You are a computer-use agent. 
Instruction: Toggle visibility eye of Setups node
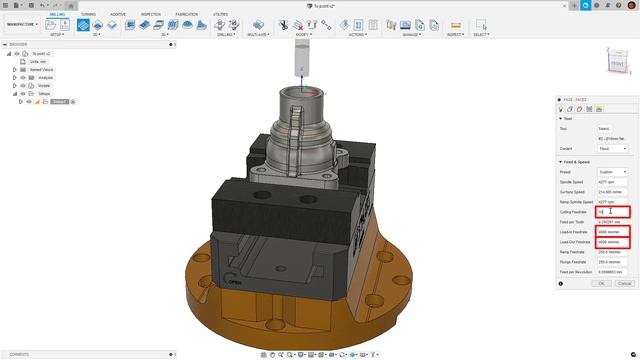tap(23, 93)
